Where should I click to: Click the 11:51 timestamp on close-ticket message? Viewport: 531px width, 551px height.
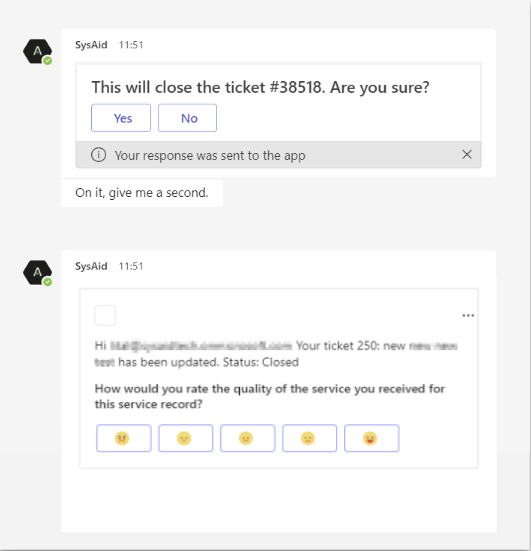[x=131, y=45]
